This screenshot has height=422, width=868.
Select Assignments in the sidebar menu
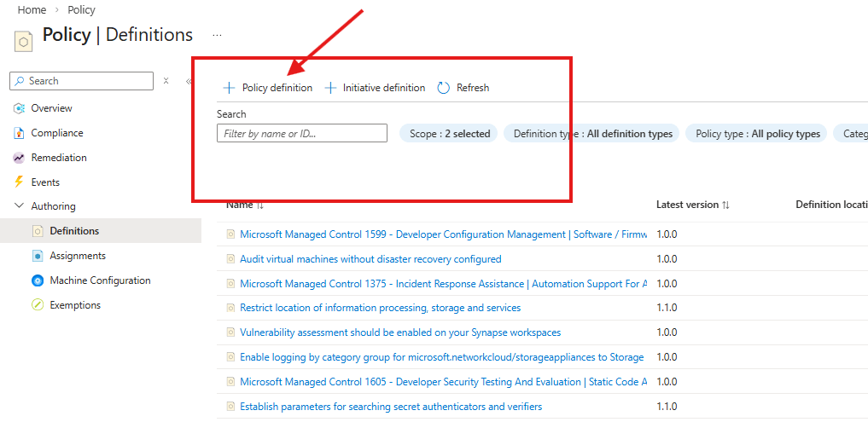coord(78,256)
